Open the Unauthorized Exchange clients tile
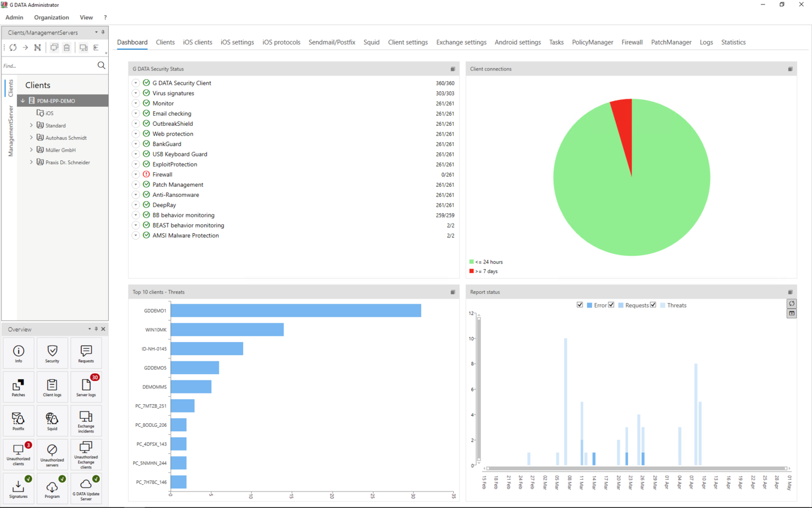This screenshot has height=508, width=812. pyautogui.click(x=86, y=455)
